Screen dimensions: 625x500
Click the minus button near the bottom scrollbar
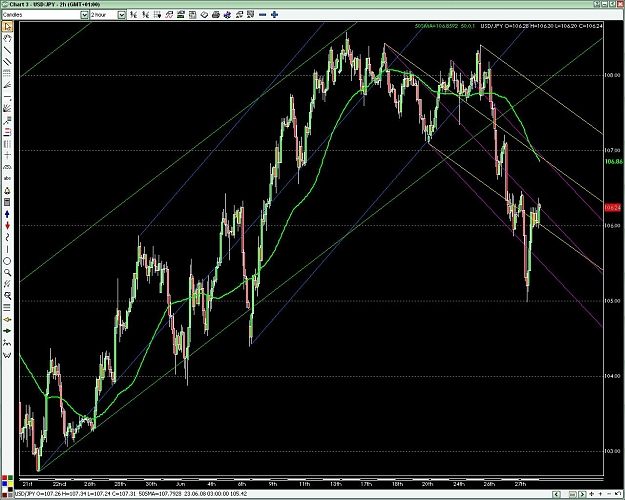click(608, 494)
